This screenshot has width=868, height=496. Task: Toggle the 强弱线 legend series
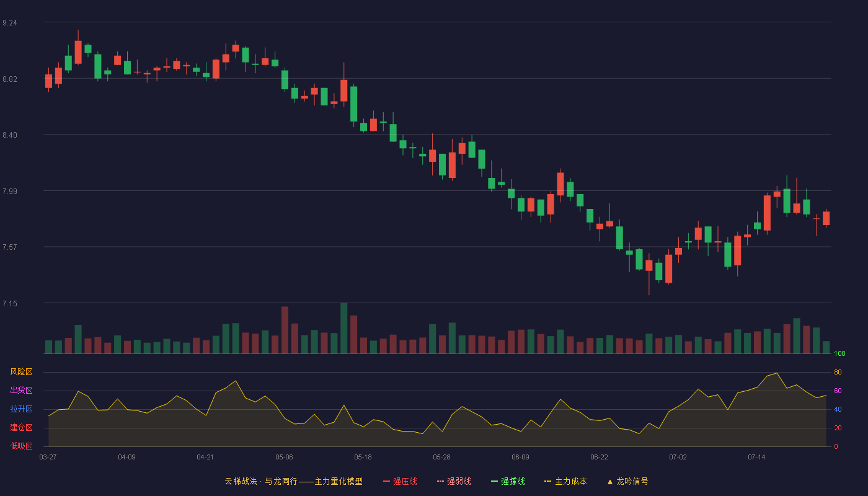454,481
